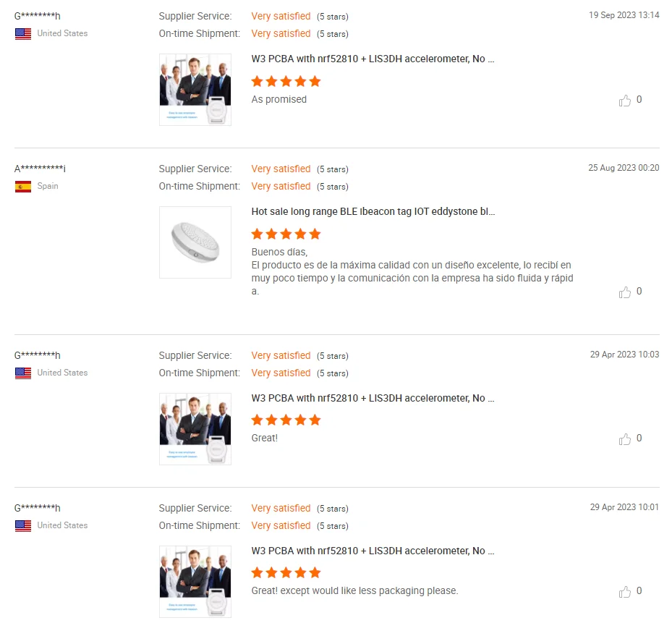The width and height of the screenshot is (672, 623).
Task: Click the white beacon tag product thumbnail
Action: click(195, 242)
